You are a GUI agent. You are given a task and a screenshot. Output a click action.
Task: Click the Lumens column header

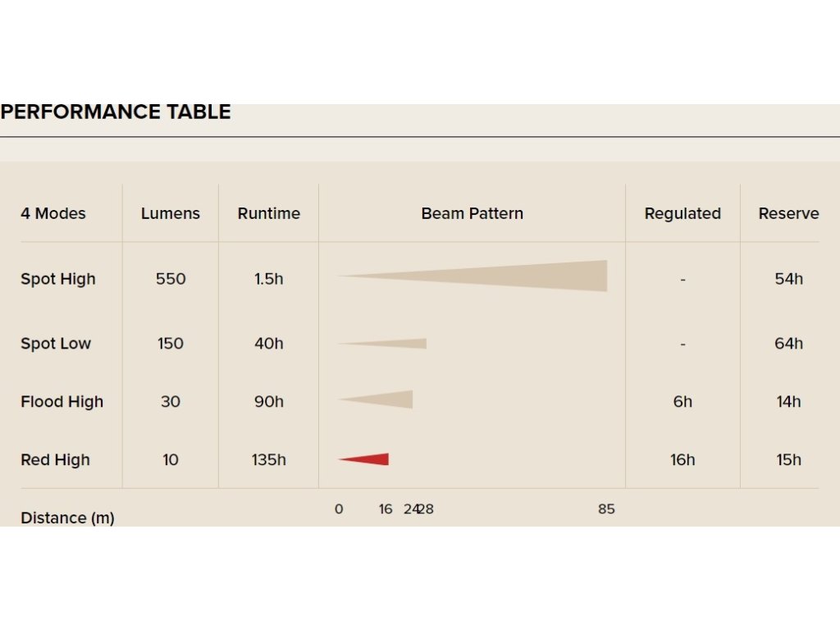[171, 213]
